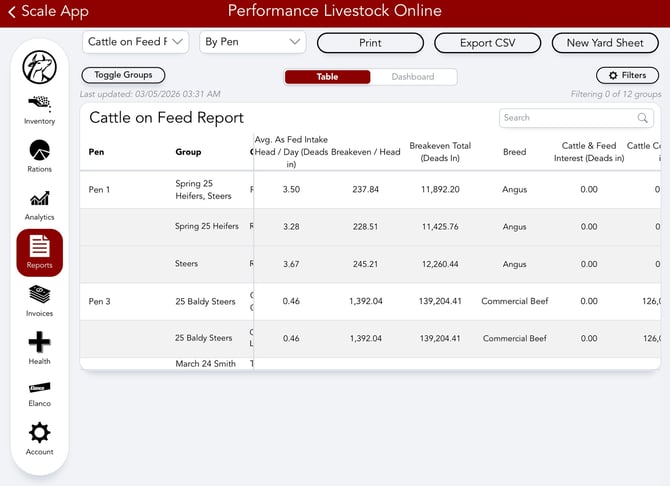The width and height of the screenshot is (670, 486).
Task: Open the Filters panel
Action: (x=627, y=75)
